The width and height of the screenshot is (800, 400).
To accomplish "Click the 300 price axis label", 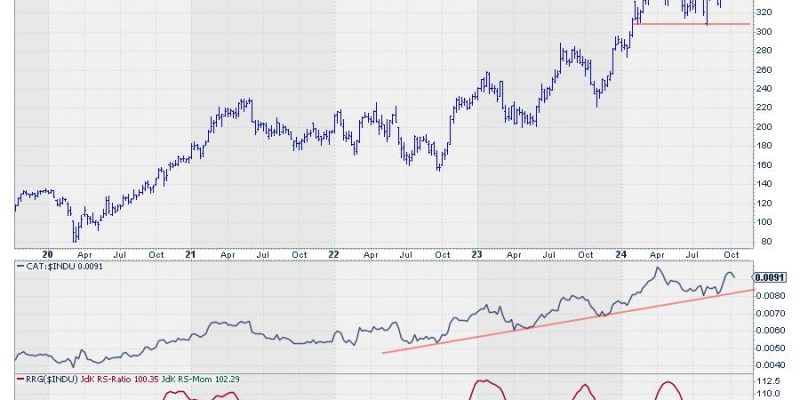I will click(x=765, y=32).
